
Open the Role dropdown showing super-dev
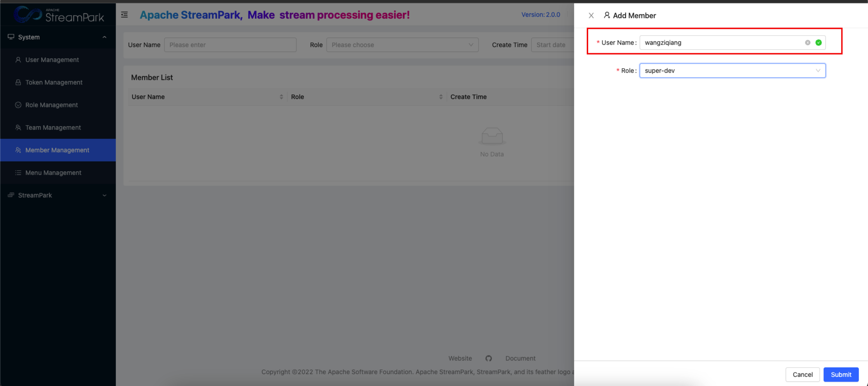coord(732,71)
